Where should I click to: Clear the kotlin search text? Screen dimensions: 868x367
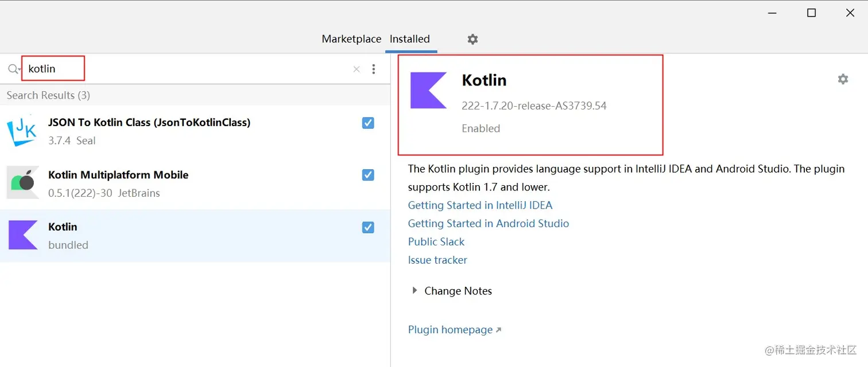[x=356, y=69]
